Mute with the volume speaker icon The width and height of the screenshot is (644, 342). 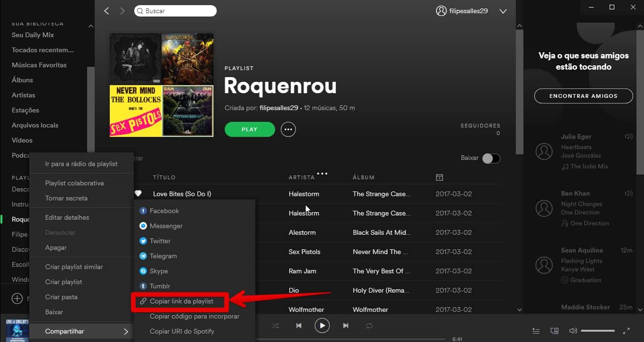tap(573, 331)
